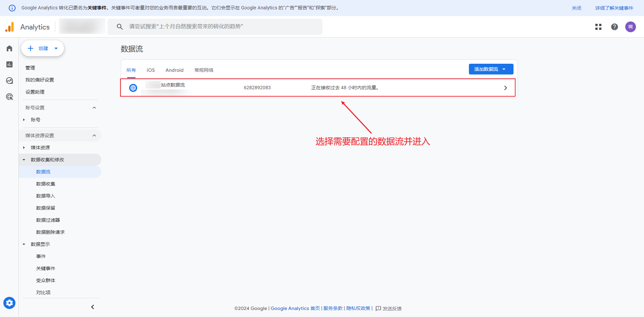Switch to the iOS tab
644x317 pixels.
(151, 70)
